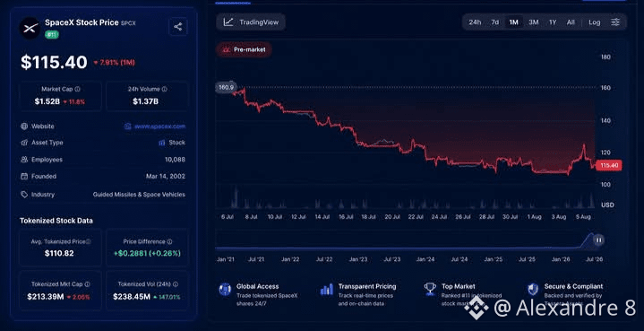The image size is (644, 331).
Task: Click the Founded calendar icon
Action: (24, 177)
